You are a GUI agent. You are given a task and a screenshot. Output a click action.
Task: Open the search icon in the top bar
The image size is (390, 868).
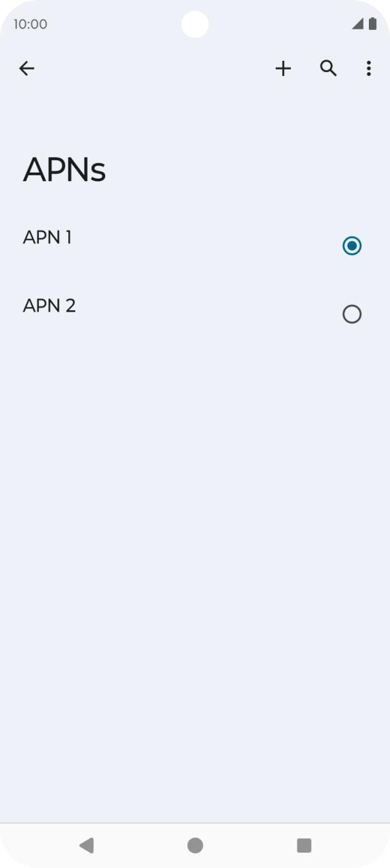[x=329, y=68]
